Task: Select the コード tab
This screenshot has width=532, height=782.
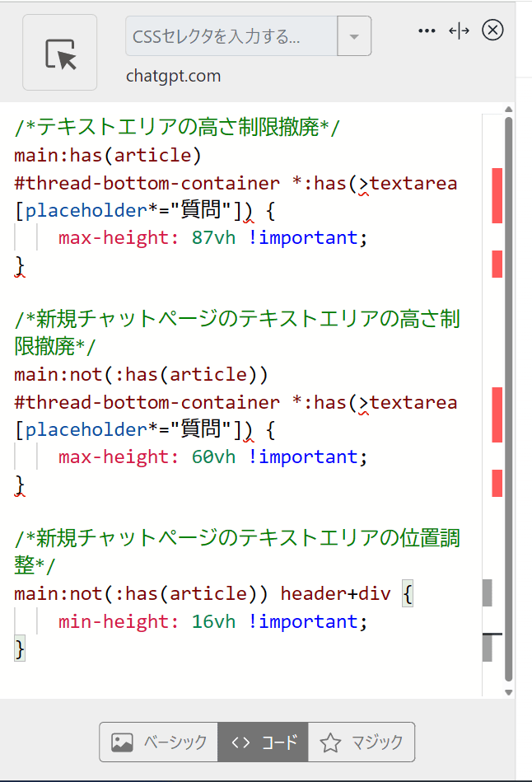Action: pos(264,742)
